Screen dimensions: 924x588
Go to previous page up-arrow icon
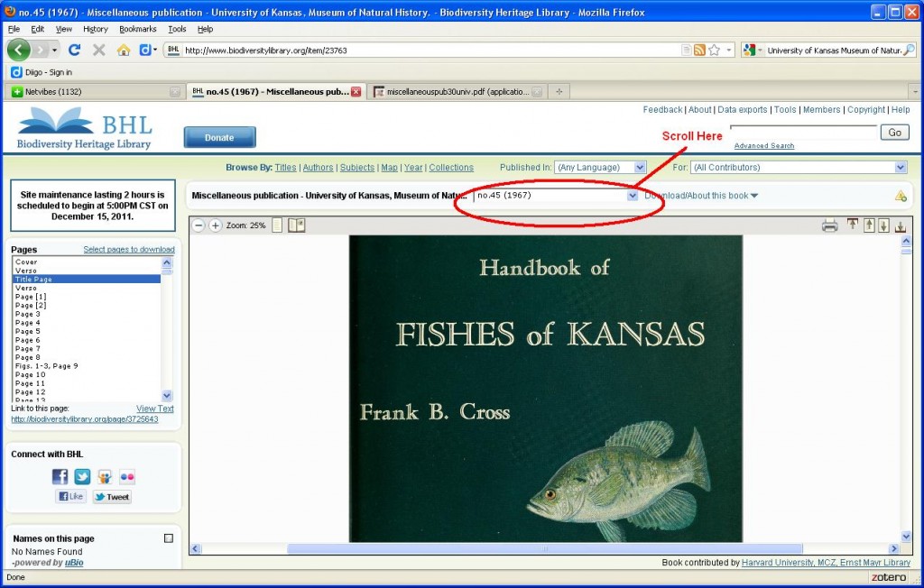(x=869, y=225)
